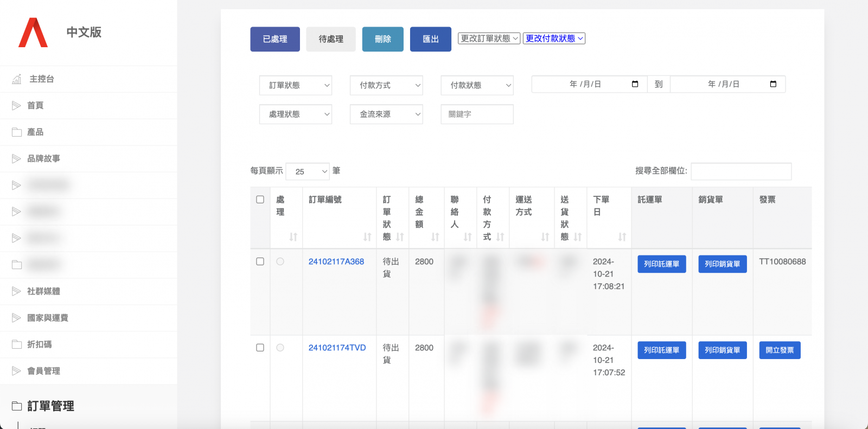Click the folder icon beside 折扣碼
Image resolution: width=868 pixels, height=429 pixels.
pyautogui.click(x=17, y=344)
